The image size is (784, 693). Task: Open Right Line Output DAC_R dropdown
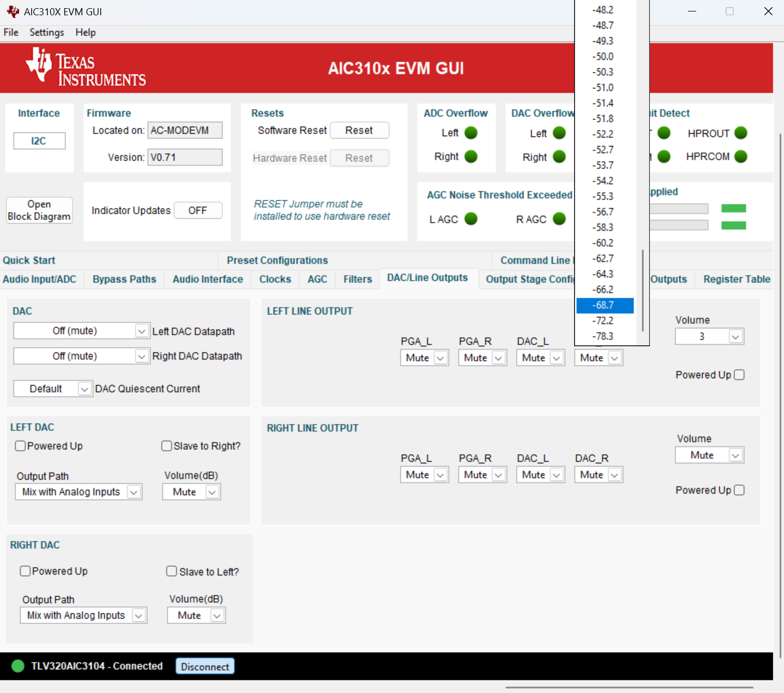pos(599,475)
